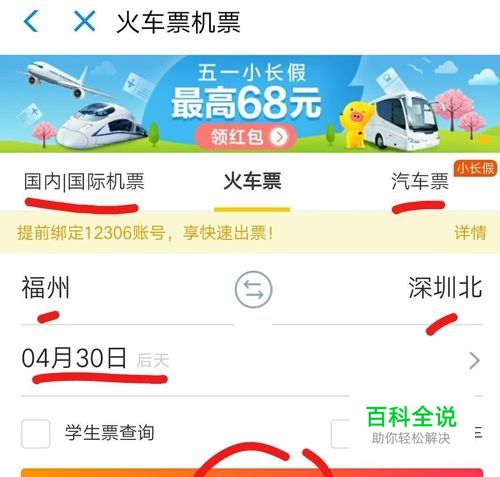Select the travel date 04月30日

tap(74, 358)
